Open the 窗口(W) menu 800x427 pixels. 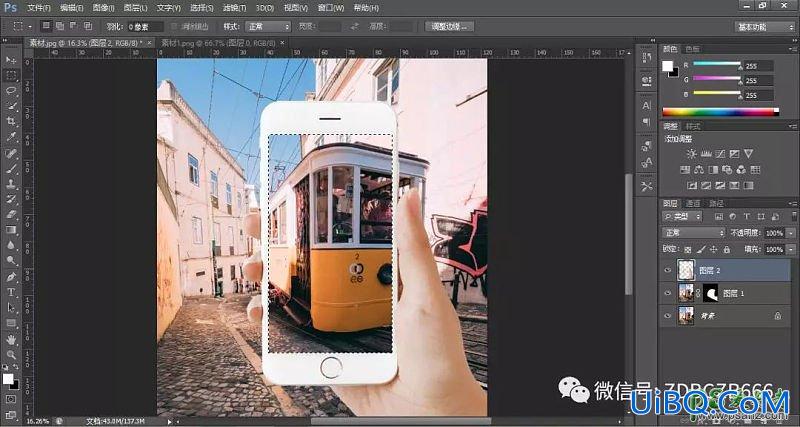tap(331, 8)
